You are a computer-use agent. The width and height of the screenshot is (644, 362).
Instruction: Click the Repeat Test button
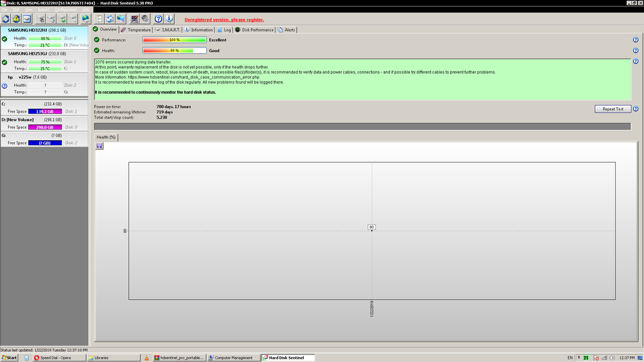click(x=613, y=109)
